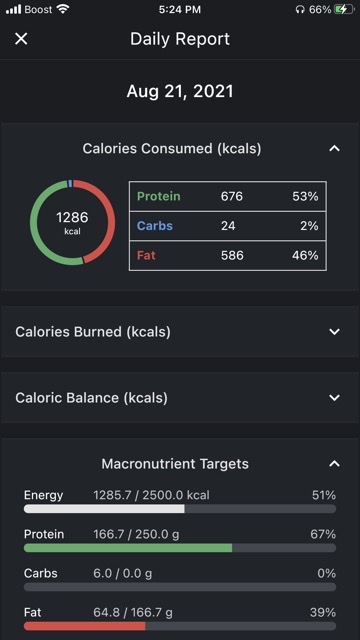Tap the 1286 kcal donut chart
This screenshot has width=360, height=640.
72,223
